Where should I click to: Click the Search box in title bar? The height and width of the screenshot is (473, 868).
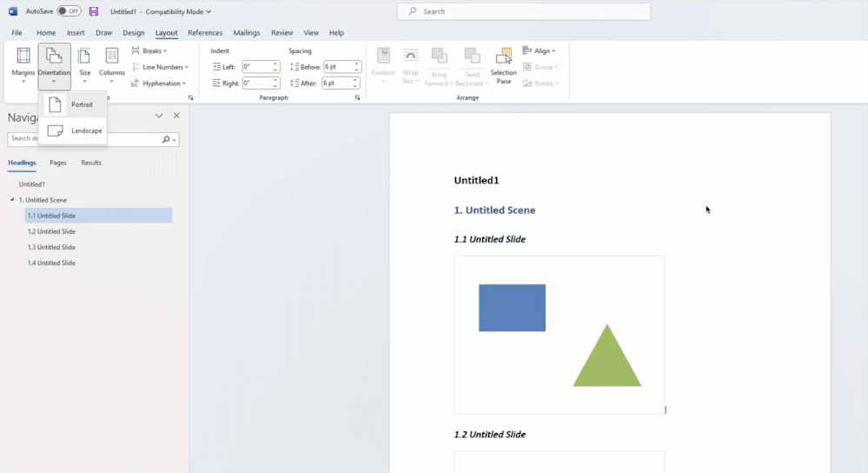coord(524,11)
